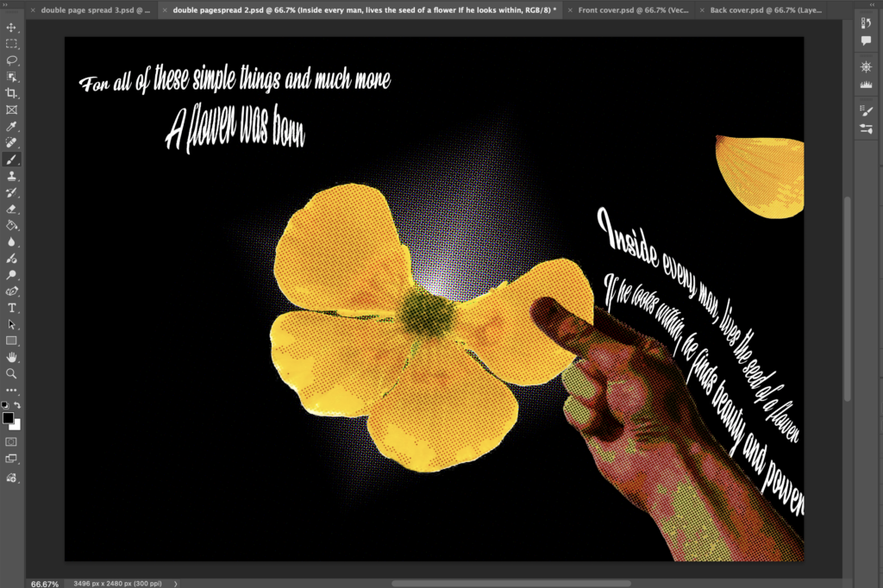
Task: Select the Horizontal Type tool
Action: tap(12, 308)
